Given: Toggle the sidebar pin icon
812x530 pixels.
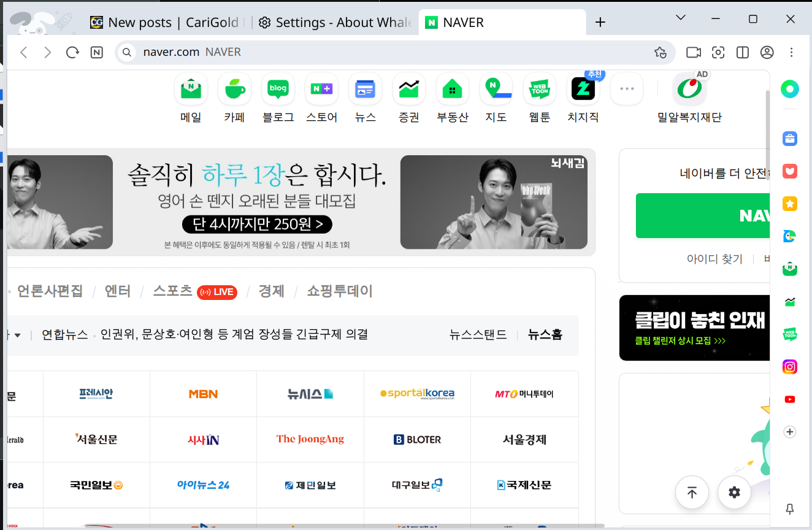Looking at the screenshot, I should point(790,509).
